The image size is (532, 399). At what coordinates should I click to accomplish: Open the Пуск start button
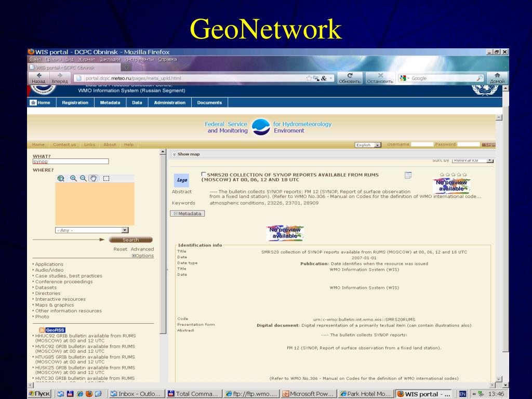[x=39, y=394]
